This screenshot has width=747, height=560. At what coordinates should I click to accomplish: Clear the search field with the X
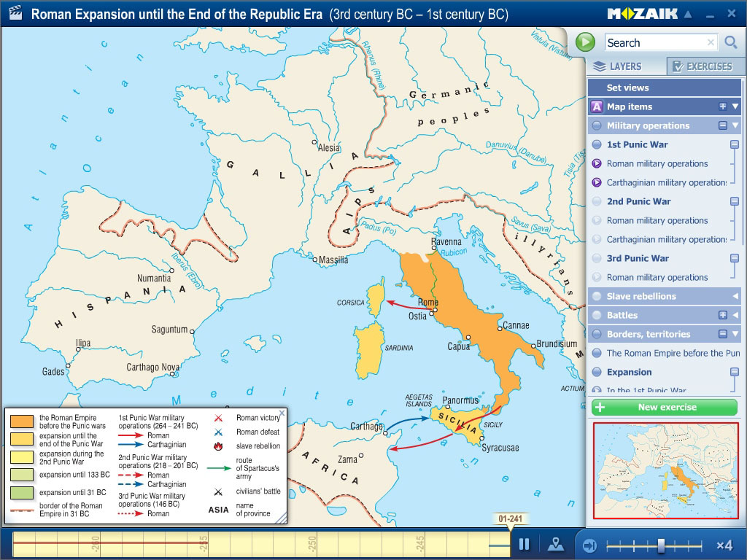(x=711, y=42)
